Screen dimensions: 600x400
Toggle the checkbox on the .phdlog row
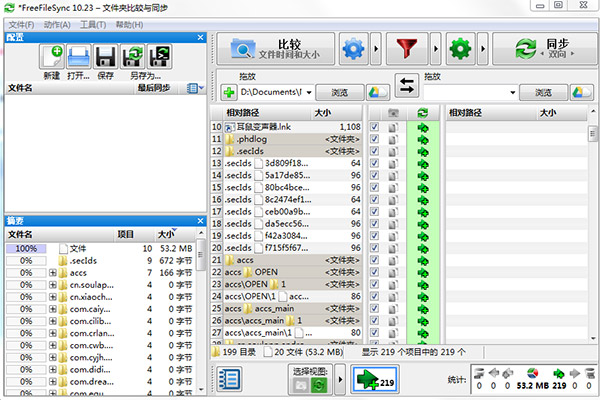(x=373, y=140)
